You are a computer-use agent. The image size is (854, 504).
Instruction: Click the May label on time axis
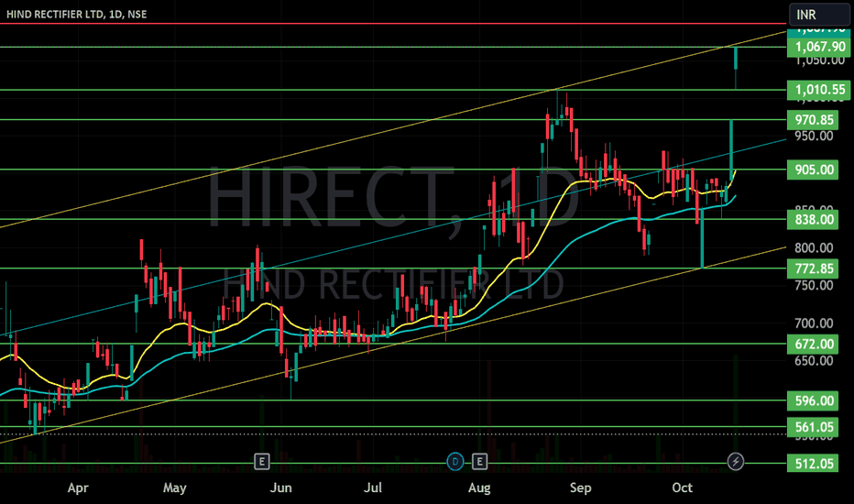tap(175, 488)
